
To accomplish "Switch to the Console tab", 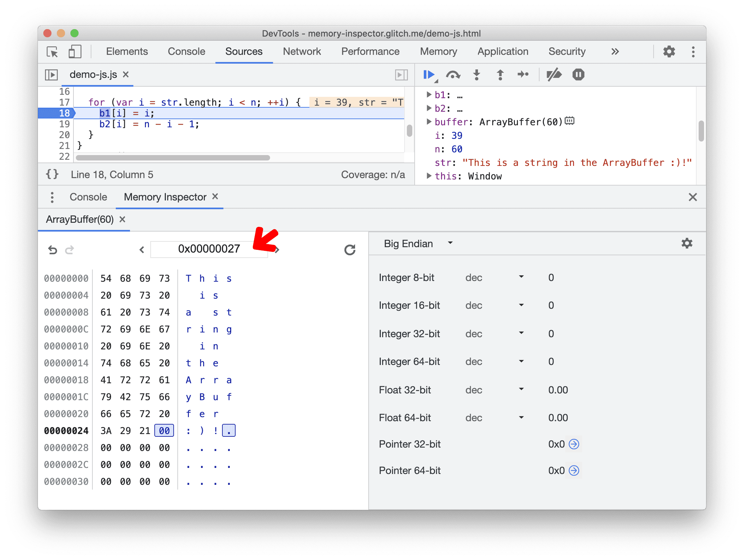I will click(87, 197).
